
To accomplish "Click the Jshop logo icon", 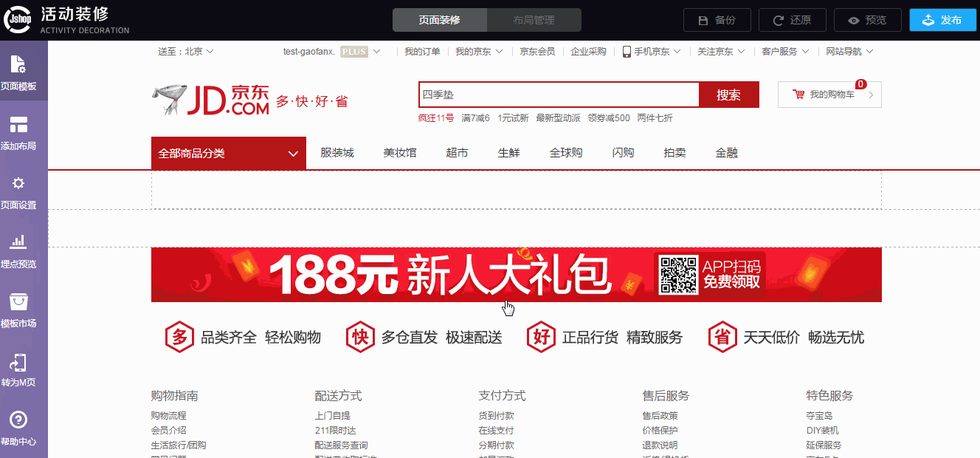I will (18, 20).
